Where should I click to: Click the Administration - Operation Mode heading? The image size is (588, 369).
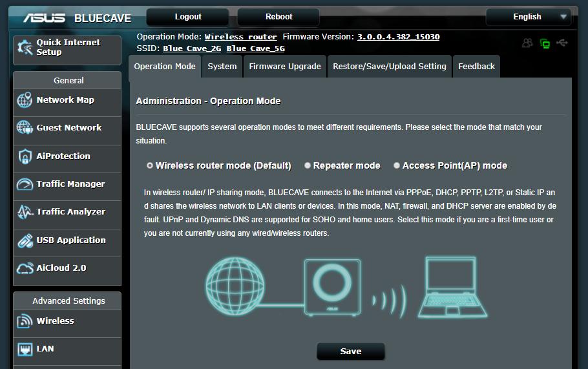point(208,101)
